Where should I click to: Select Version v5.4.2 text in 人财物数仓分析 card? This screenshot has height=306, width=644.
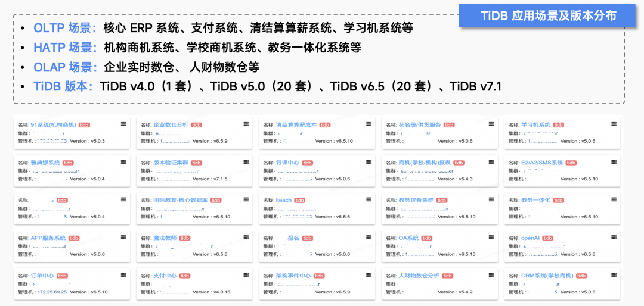[455, 292]
